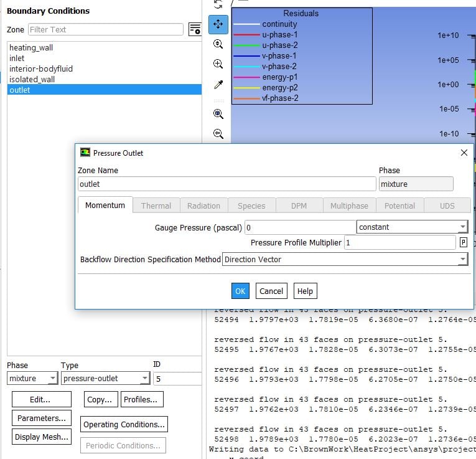Click the 1e+10 axis label
The image size is (476, 459).
click(448, 35)
